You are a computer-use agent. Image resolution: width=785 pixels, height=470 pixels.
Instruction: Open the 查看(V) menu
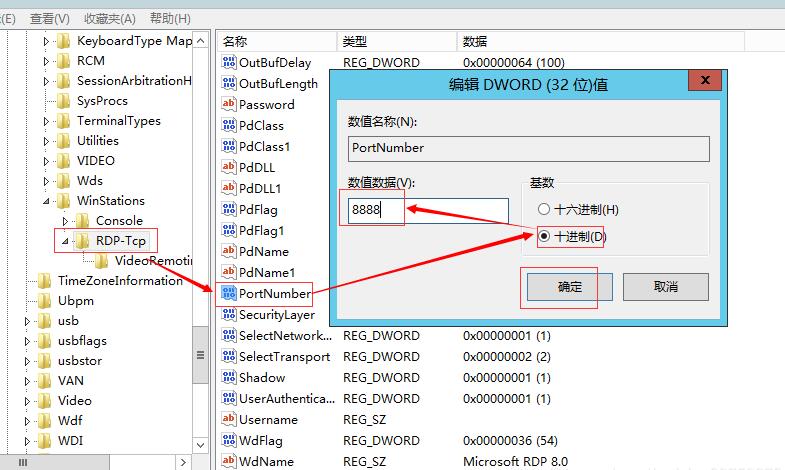pos(50,18)
